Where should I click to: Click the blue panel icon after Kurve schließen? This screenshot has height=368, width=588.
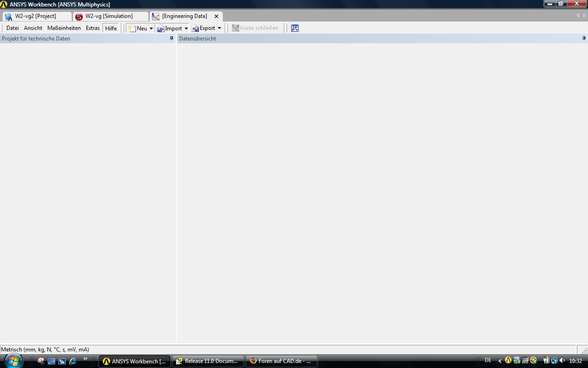tap(295, 28)
